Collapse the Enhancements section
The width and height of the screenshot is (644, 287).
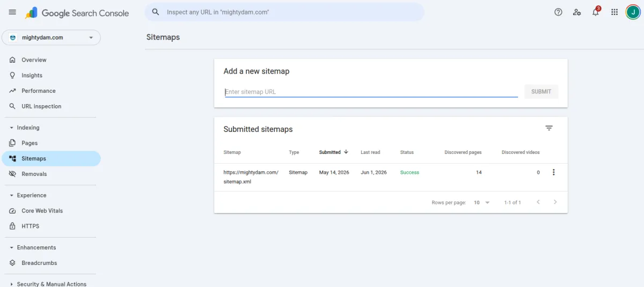[x=12, y=248]
